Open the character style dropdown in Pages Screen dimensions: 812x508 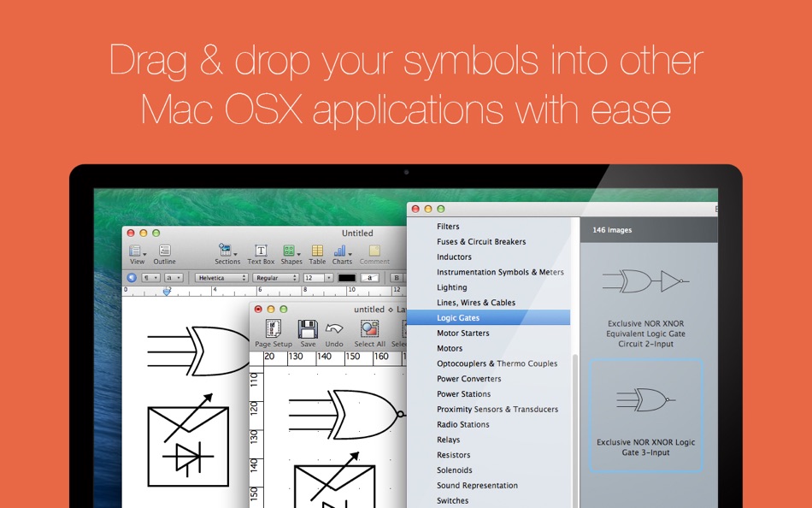[174, 278]
